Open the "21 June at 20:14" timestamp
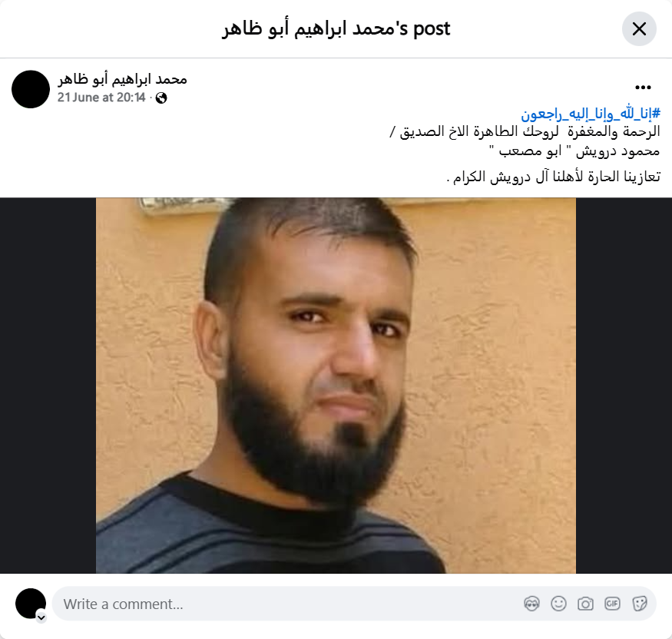 (101, 98)
